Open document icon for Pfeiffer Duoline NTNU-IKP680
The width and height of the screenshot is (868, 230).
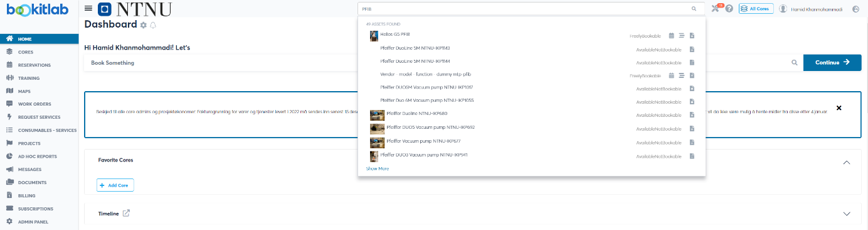tap(692, 115)
